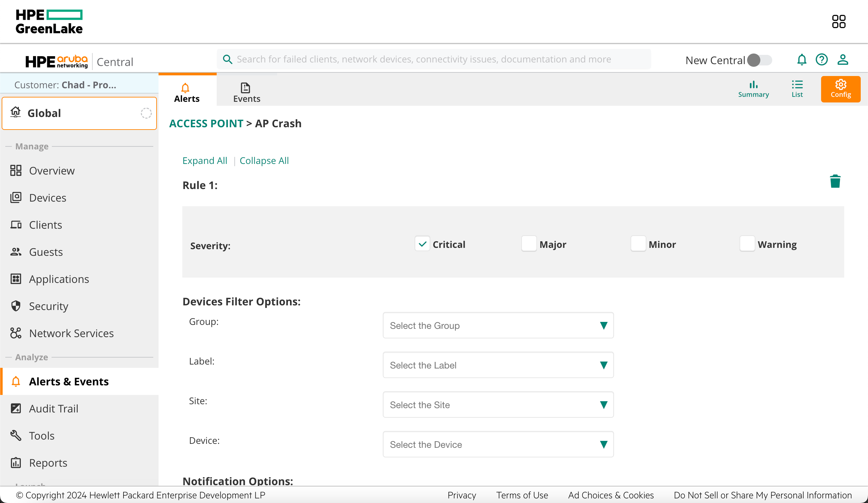Open the Security section
The image size is (868, 503).
tap(48, 306)
